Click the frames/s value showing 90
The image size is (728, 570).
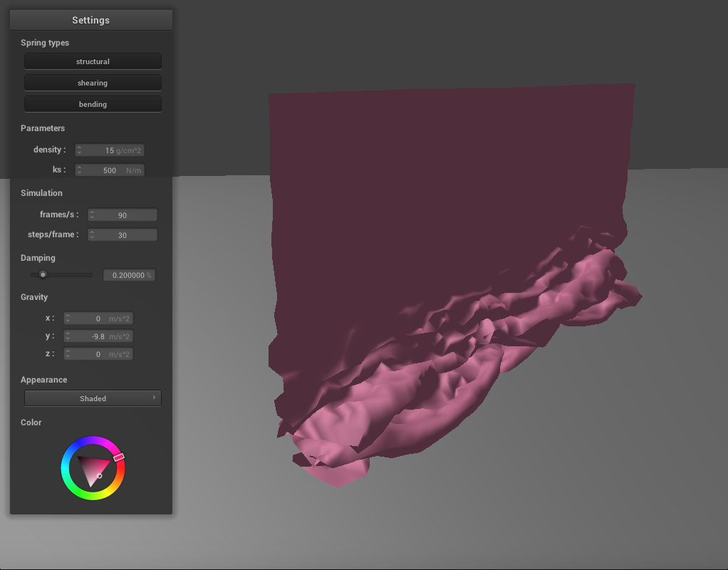[123, 215]
